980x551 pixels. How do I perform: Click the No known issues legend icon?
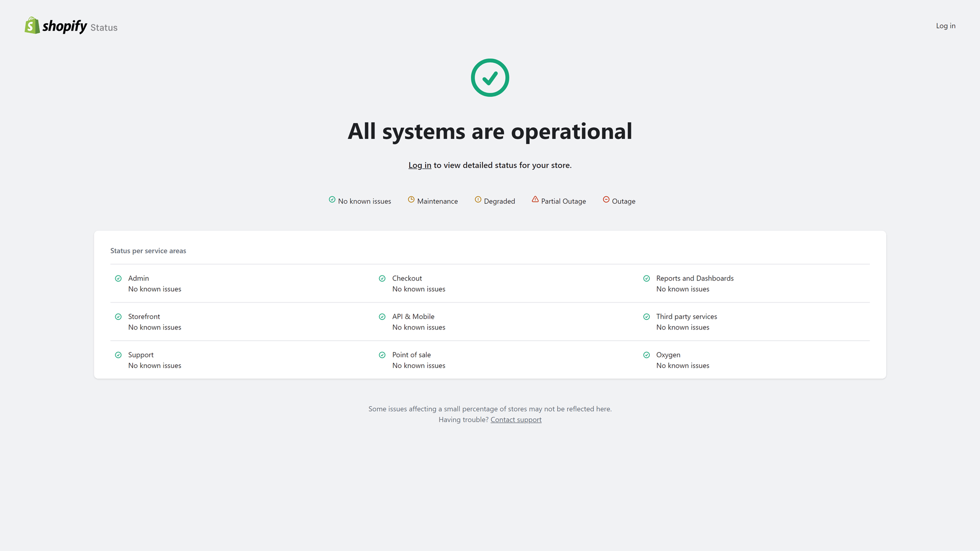(331, 200)
